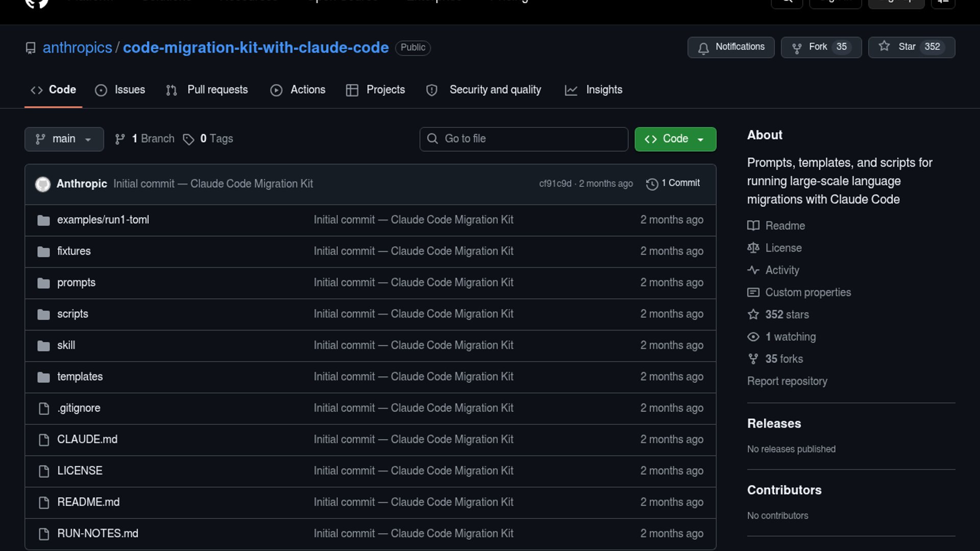Viewport: 980px width, 551px height.
Task: Switch to the Issues tab
Action: click(120, 90)
